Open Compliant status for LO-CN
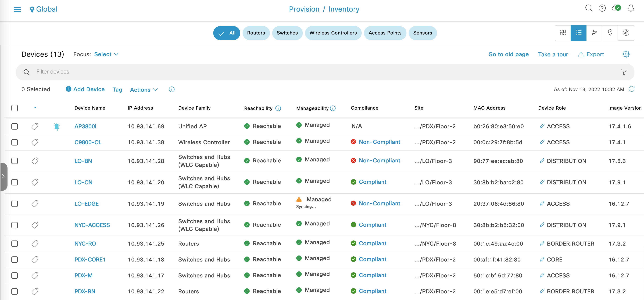 pos(373,182)
